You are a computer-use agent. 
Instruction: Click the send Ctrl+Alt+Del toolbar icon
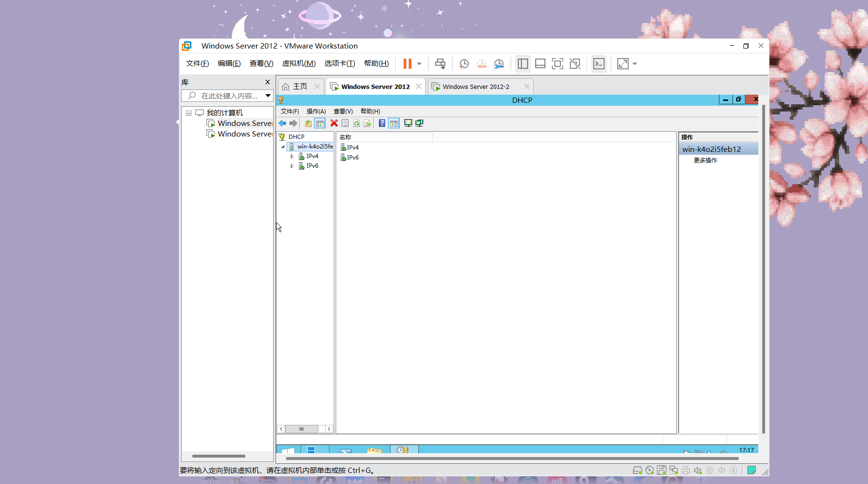click(440, 64)
